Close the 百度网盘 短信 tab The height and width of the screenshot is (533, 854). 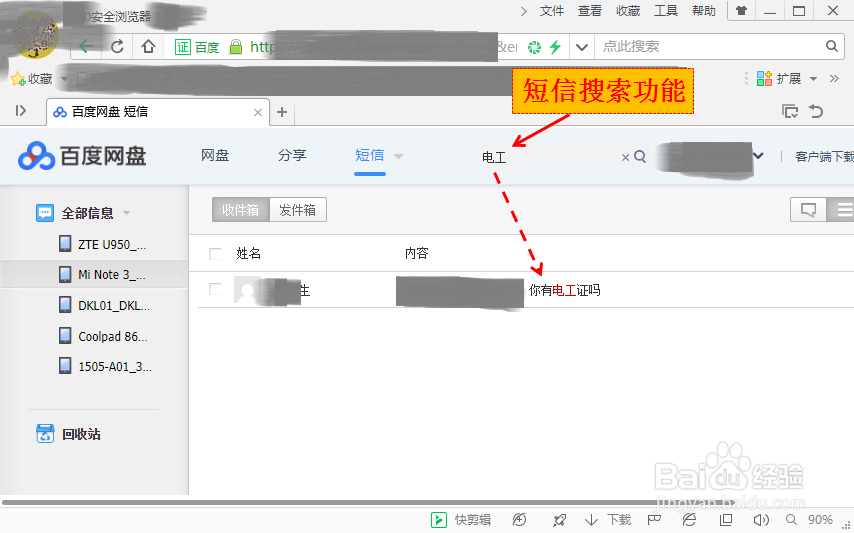pos(258,112)
